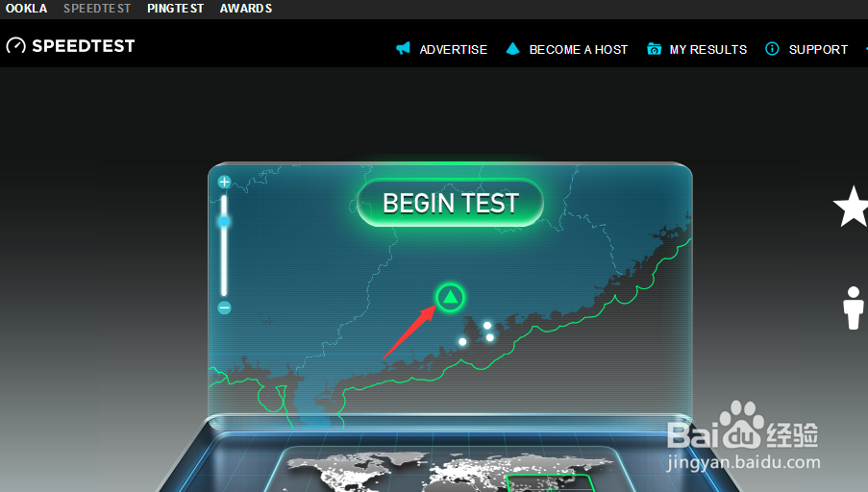Click the map zoom slider handle
The image size is (868, 492).
(x=224, y=221)
